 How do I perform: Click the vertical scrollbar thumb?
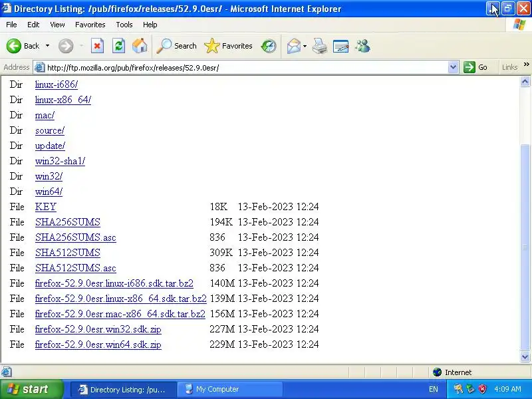(x=525, y=247)
